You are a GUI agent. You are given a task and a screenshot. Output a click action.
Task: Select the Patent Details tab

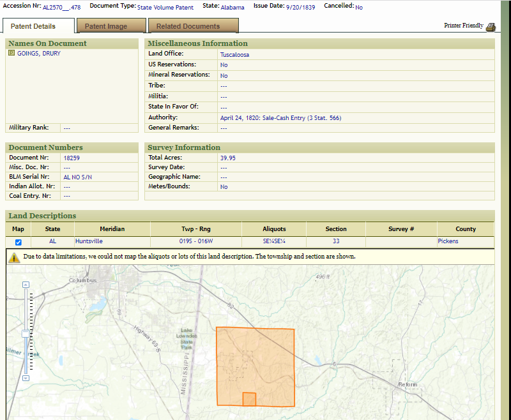coord(33,26)
